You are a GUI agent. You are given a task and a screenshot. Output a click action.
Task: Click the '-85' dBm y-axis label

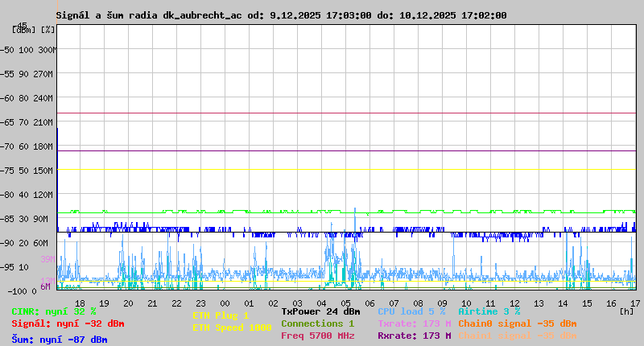tap(7, 219)
